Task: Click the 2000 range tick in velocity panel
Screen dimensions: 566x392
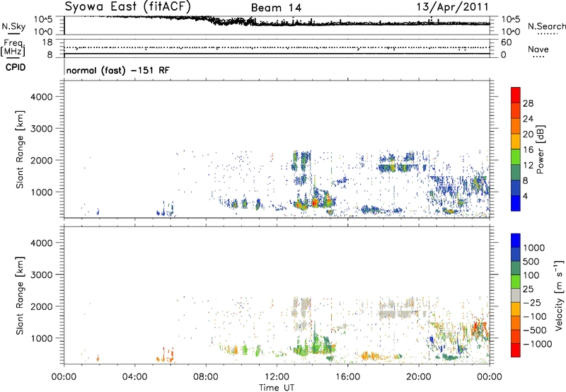Action: 41,306
